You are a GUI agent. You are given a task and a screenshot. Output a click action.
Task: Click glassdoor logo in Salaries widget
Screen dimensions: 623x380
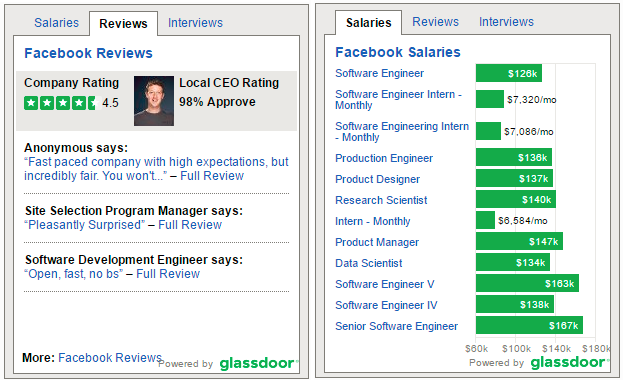[568, 362]
